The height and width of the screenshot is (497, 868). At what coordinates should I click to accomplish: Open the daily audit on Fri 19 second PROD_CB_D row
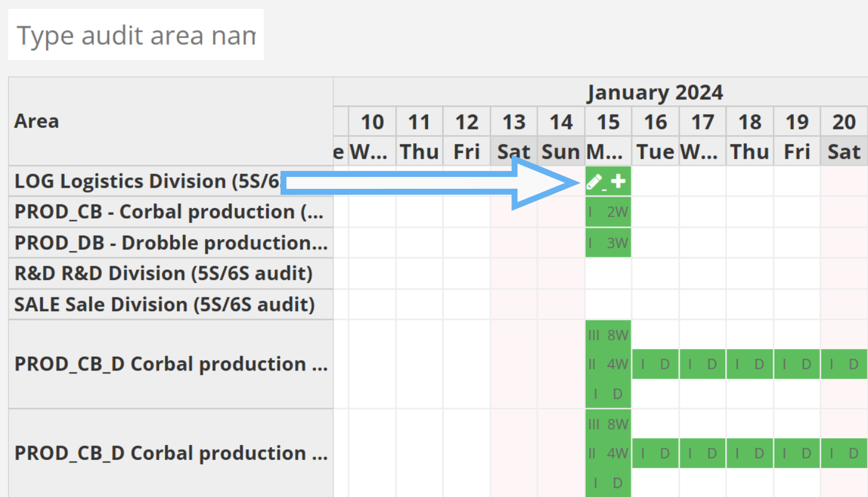pyautogui.click(x=797, y=453)
